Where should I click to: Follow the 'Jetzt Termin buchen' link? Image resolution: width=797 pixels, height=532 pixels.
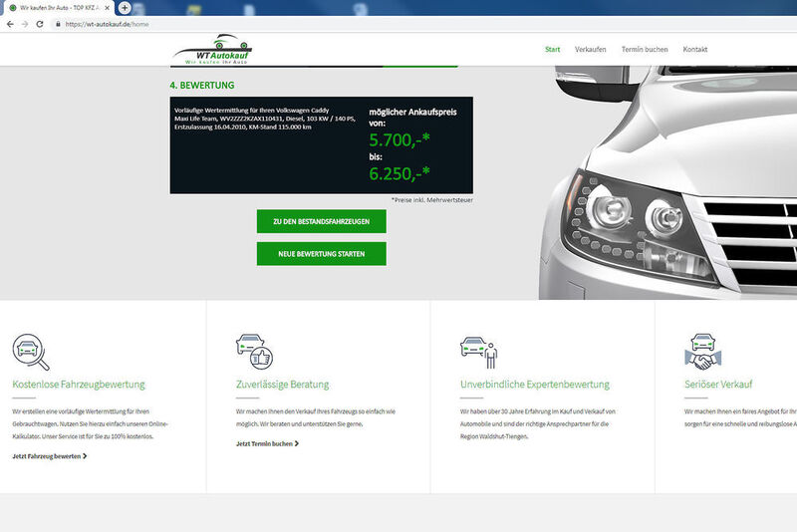click(267, 443)
